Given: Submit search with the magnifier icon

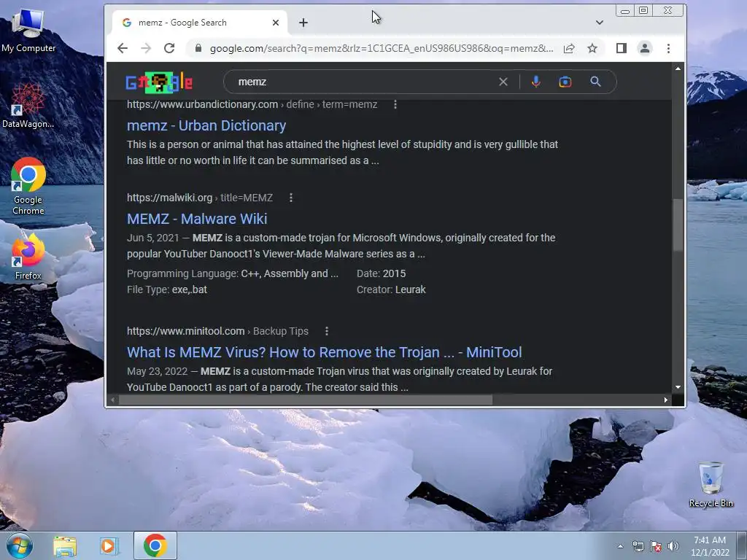Looking at the screenshot, I should 595,82.
